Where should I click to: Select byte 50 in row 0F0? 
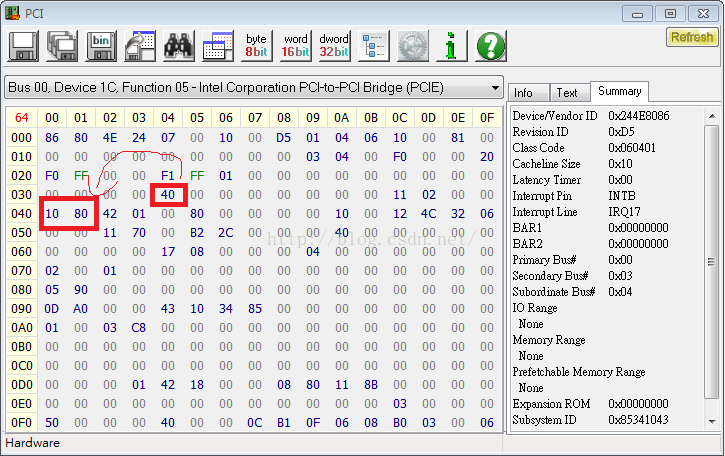click(x=52, y=423)
